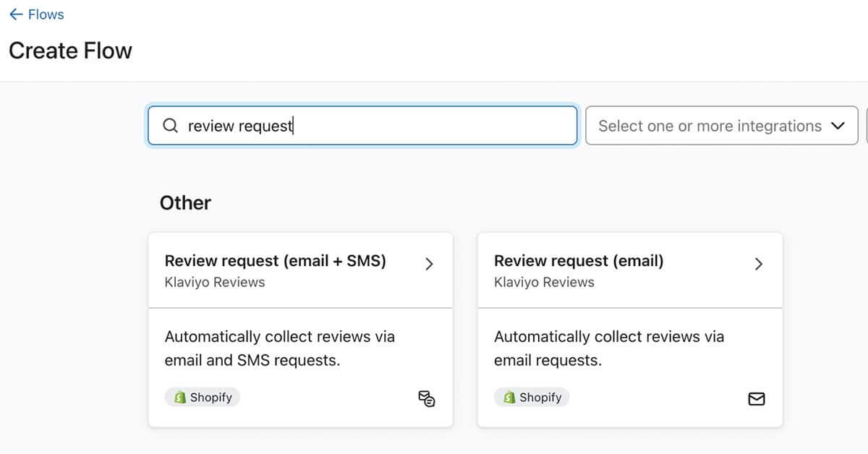The width and height of the screenshot is (868, 454).
Task: Click the 'Create Flow' page title
Action: 70,51
